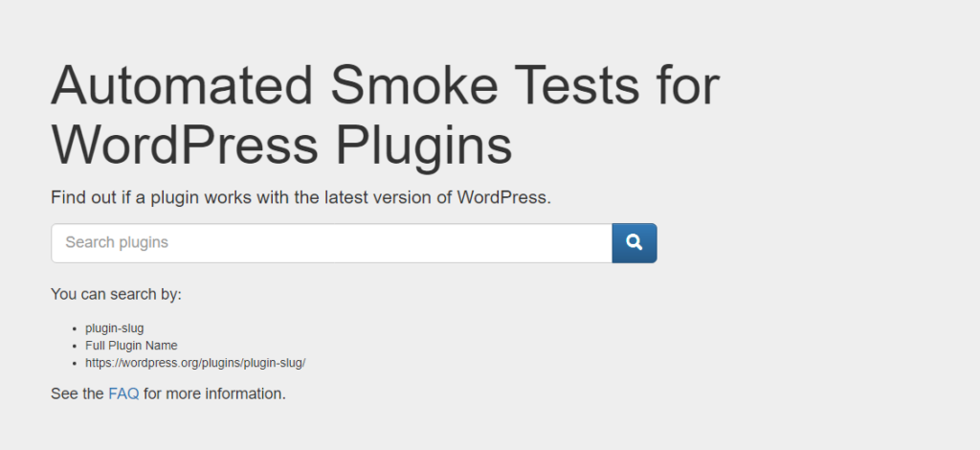Viewport: 980px width, 450px height.
Task: Click the magnifying glass search icon
Action: click(634, 243)
